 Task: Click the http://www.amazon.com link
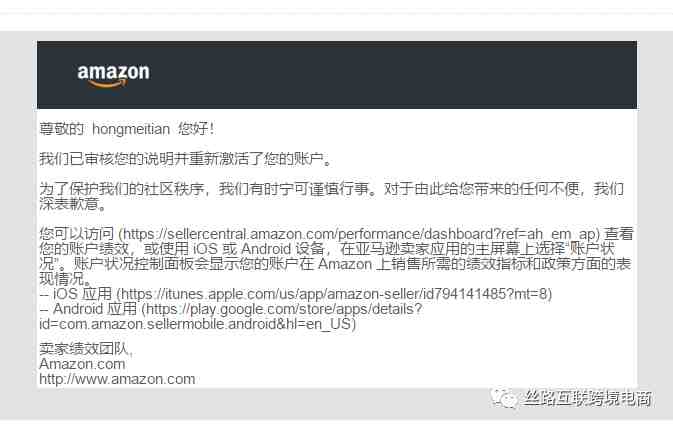(117, 379)
